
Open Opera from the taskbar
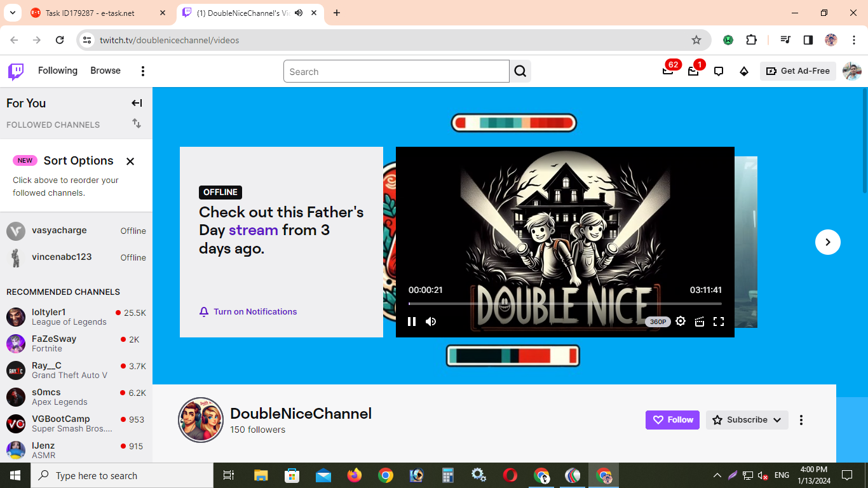tap(510, 475)
